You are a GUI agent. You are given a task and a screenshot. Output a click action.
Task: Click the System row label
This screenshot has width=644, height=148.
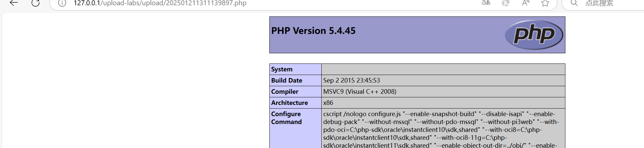tap(282, 69)
